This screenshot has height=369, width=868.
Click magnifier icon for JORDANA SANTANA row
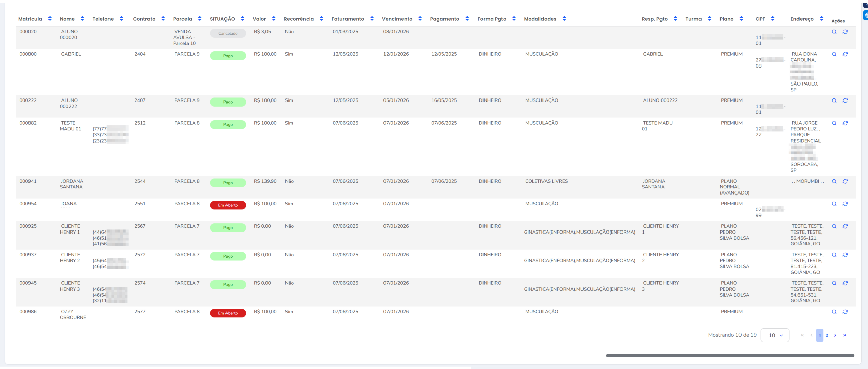(x=834, y=182)
